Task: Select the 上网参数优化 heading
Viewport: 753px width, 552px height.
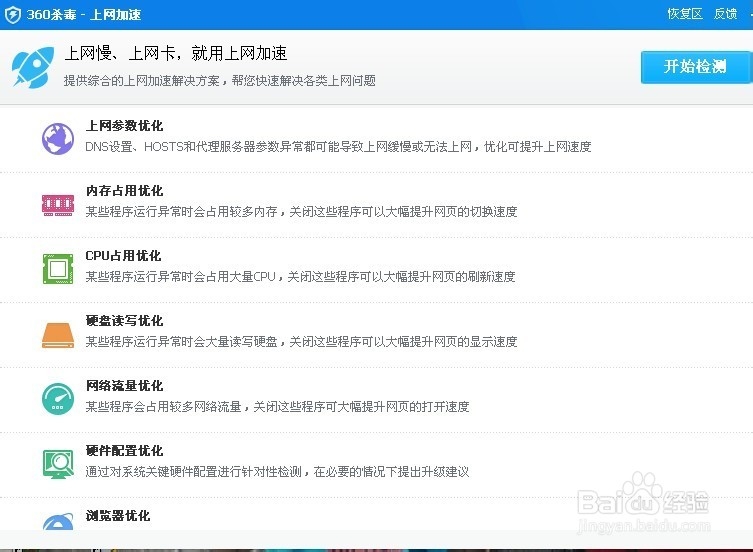Action: click(124, 126)
